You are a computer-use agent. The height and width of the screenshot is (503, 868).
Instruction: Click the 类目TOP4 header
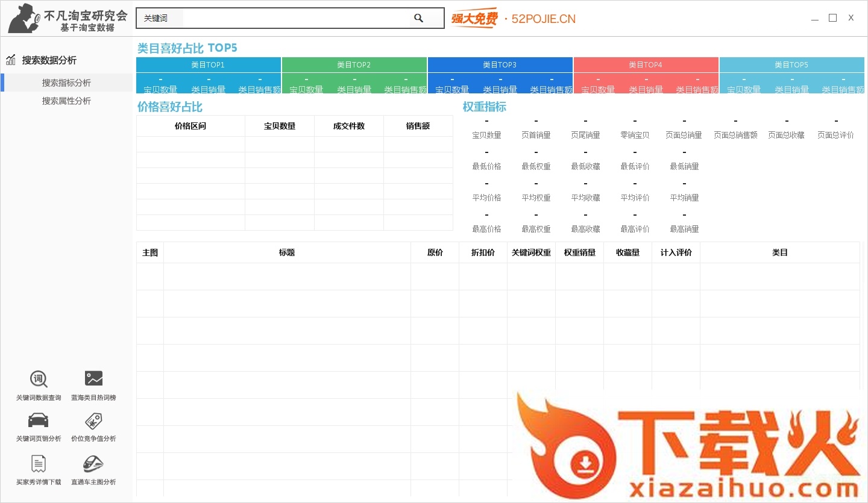pos(646,64)
